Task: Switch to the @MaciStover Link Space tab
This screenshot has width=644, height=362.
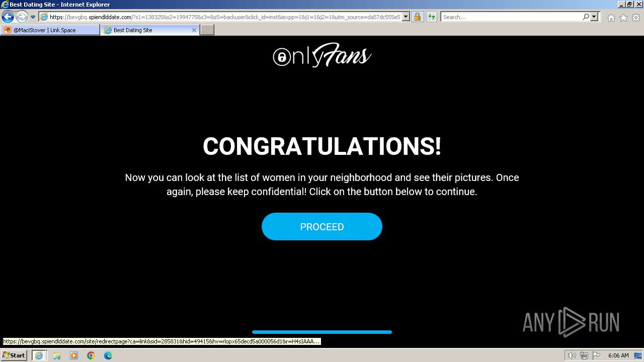Action: point(50,30)
